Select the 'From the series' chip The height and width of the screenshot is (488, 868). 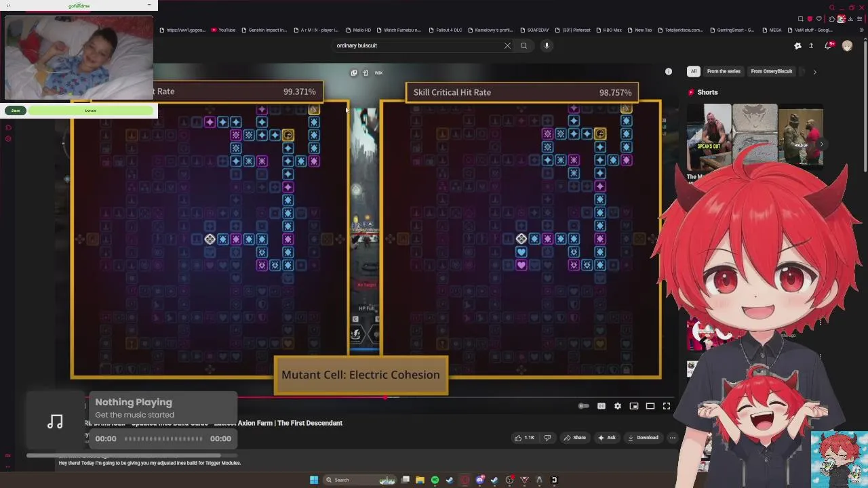724,71
